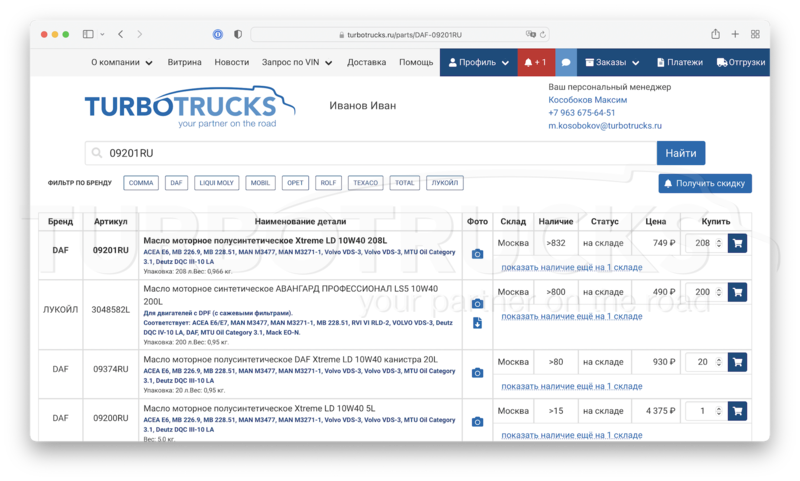Focus the search field with 09201RU
Screen dimensions: 800x481
coord(370,153)
